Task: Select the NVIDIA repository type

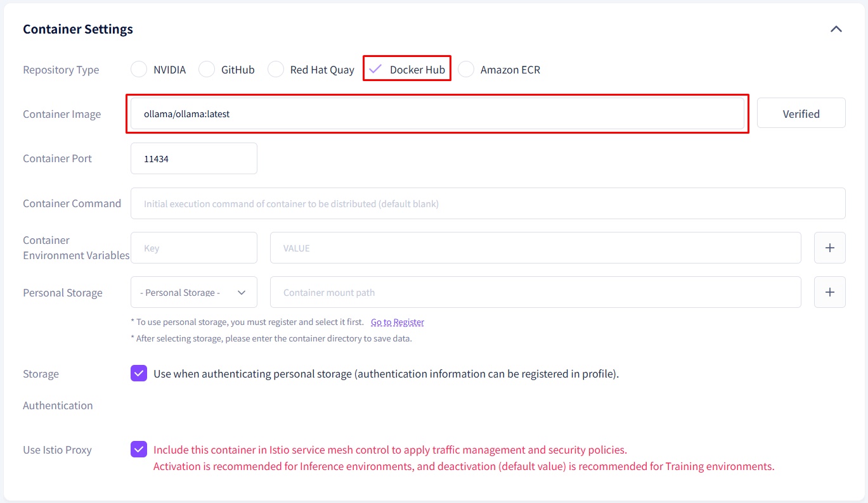Action: [139, 70]
